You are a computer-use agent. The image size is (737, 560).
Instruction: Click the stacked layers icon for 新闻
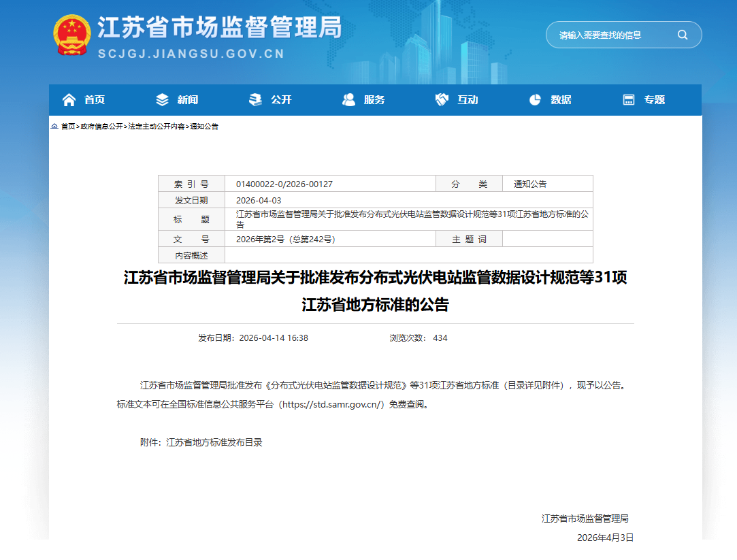click(162, 100)
